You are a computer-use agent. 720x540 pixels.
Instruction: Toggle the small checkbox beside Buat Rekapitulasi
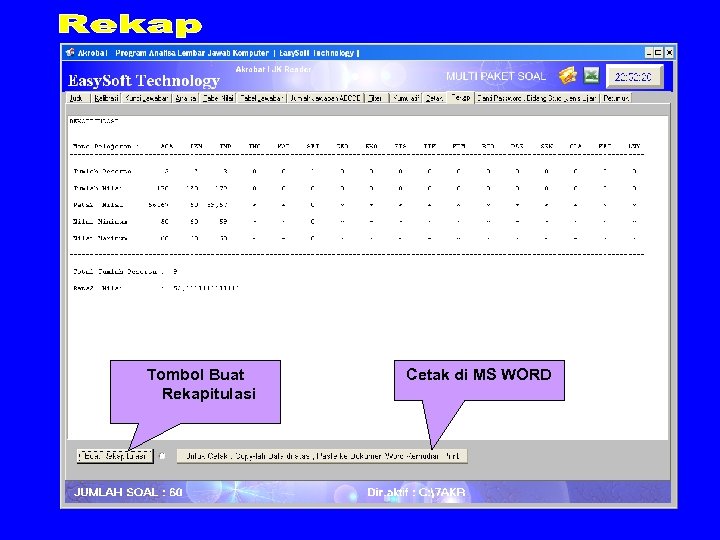point(162,456)
